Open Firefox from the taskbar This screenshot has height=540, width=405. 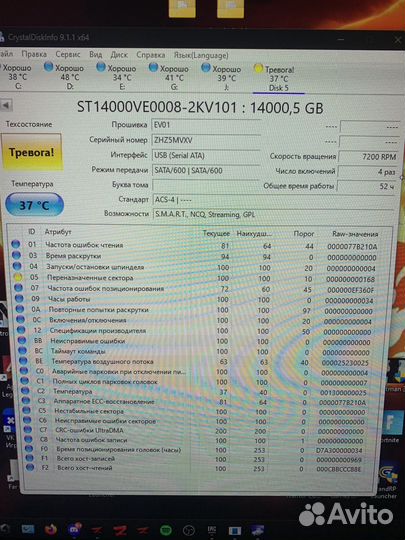(x=51, y=529)
